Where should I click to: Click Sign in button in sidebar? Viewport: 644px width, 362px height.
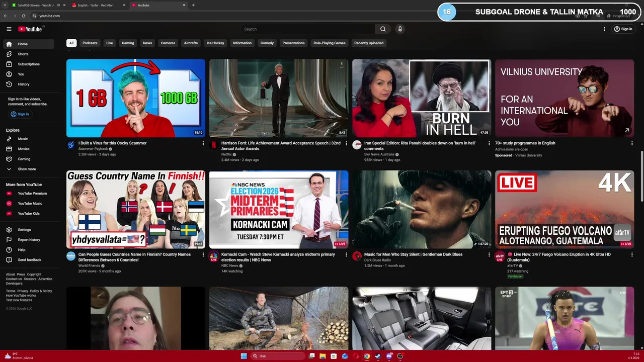click(20, 114)
